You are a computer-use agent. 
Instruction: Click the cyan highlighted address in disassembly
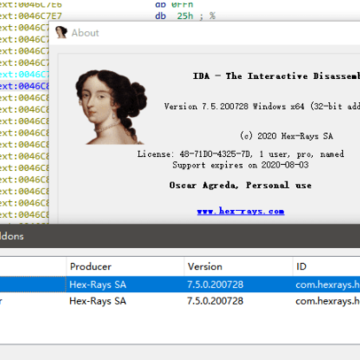(x=25, y=74)
